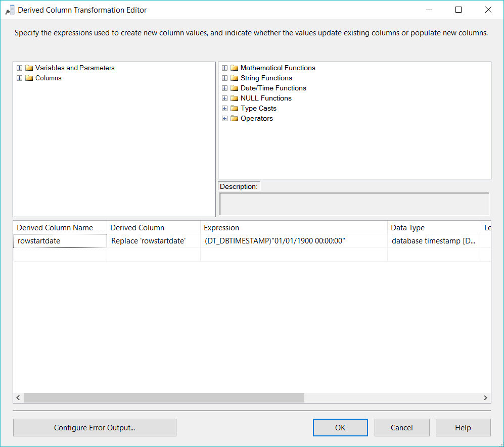This screenshot has height=447, width=504.
Task: Click the OK button
Action: 340,427
